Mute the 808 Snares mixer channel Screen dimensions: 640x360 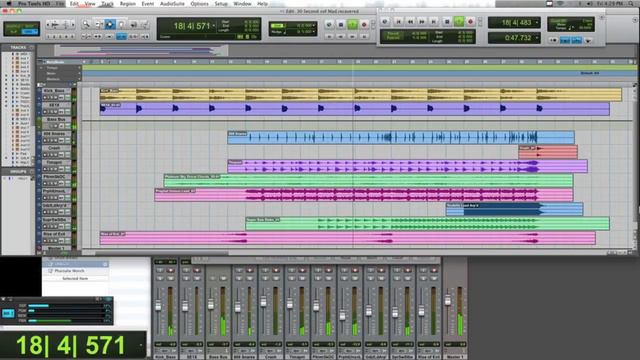coord(249,278)
